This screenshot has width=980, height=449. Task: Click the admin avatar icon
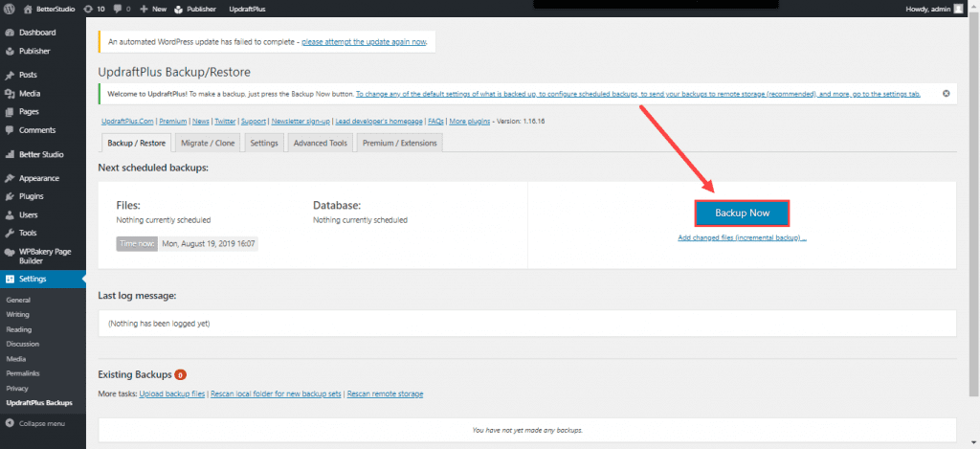click(x=958, y=10)
